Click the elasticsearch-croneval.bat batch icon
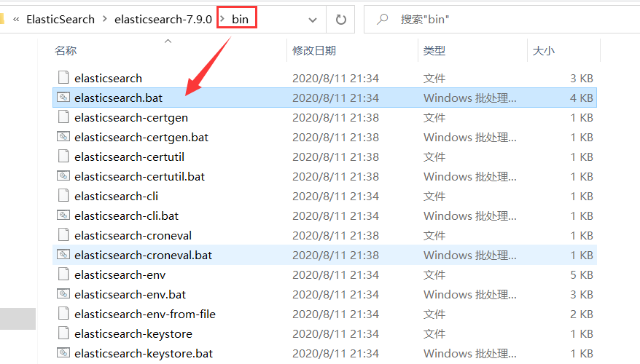 (63, 255)
